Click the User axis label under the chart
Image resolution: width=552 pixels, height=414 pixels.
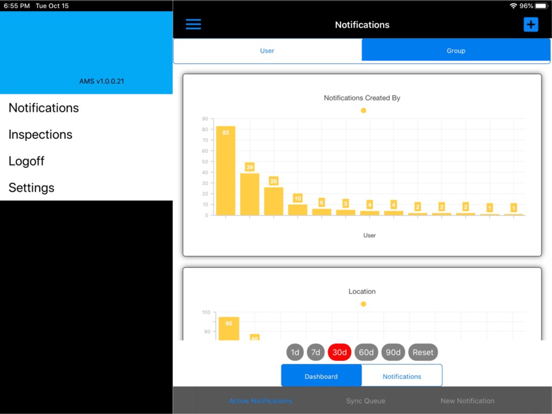tap(369, 235)
